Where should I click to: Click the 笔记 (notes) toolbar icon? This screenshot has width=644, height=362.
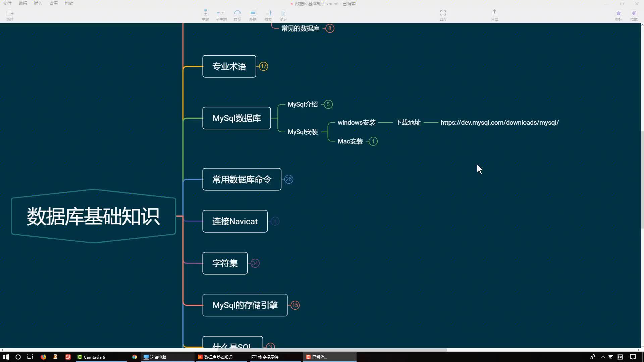click(x=283, y=15)
